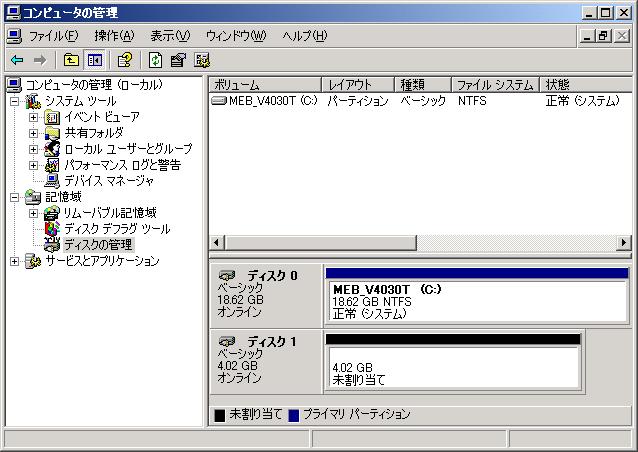The image size is (638, 452).
Task: Collapse the 記憶域 tree node
Action: pyautogui.click(x=14, y=197)
